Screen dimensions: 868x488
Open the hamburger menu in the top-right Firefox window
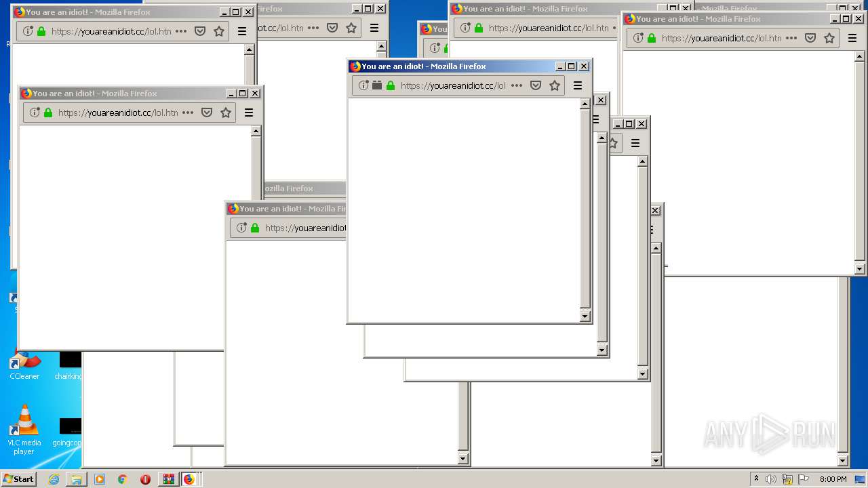pyautogui.click(x=852, y=38)
